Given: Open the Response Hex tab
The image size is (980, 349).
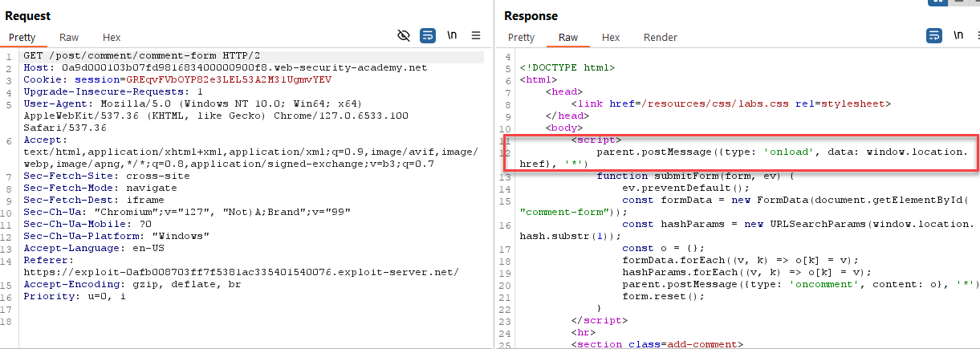Looking at the screenshot, I should click(611, 37).
